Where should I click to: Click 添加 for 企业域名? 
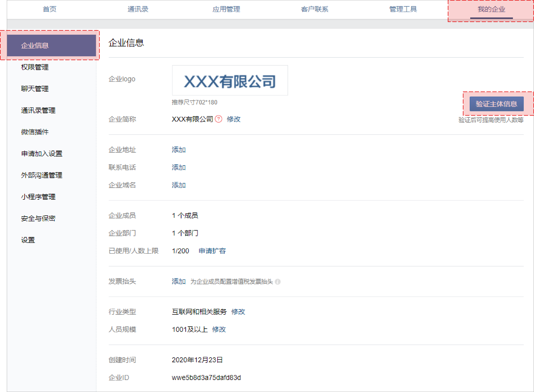179,185
